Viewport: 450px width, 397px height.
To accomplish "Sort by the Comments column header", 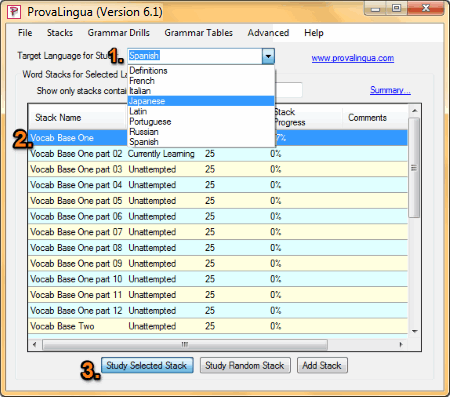I will tap(375, 117).
